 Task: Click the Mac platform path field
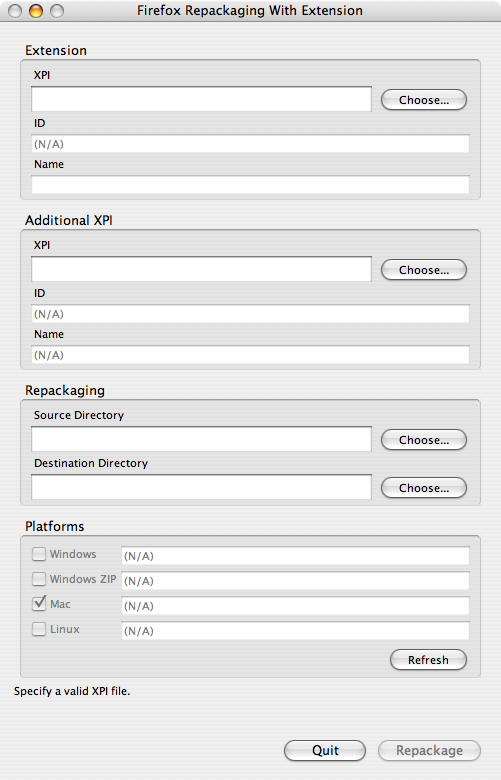295,605
